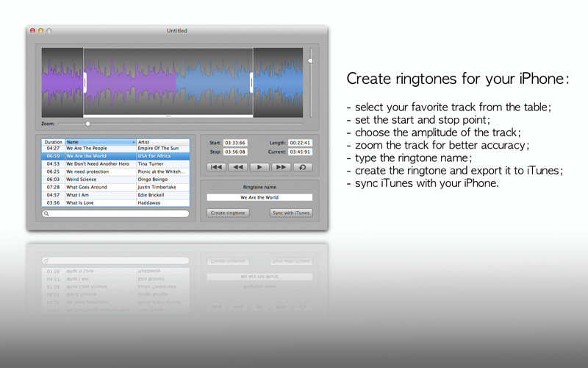Select the track 'We Are the World'
Screen dimensions: 588x368
point(115,156)
